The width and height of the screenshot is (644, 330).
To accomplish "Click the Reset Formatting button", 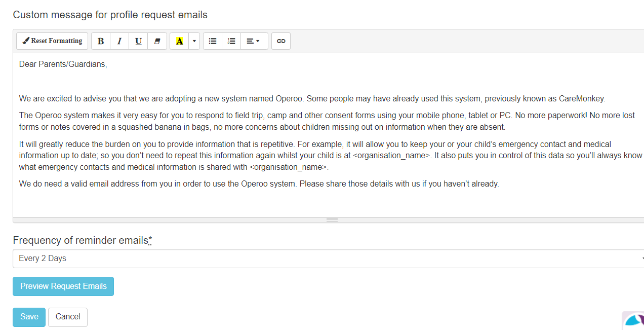I will (x=52, y=41).
